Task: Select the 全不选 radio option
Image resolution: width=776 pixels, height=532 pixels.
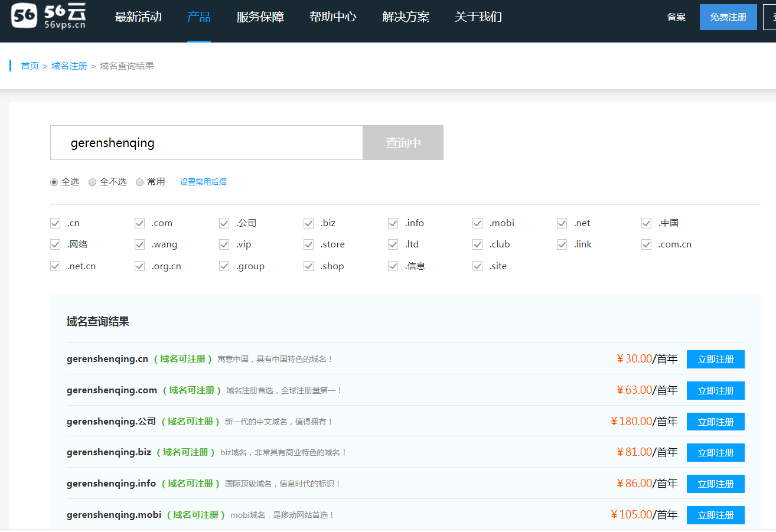Action: pyautogui.click(x=93, y=182)
